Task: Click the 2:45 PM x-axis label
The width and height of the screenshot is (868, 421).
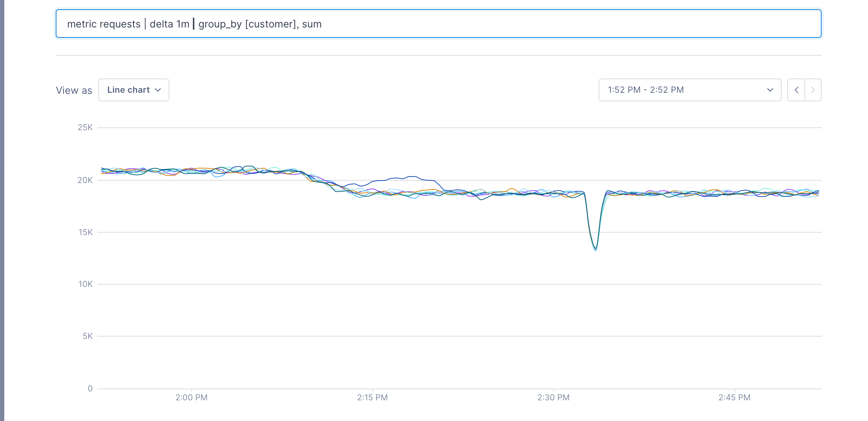Action: click(x=734, y=397)
